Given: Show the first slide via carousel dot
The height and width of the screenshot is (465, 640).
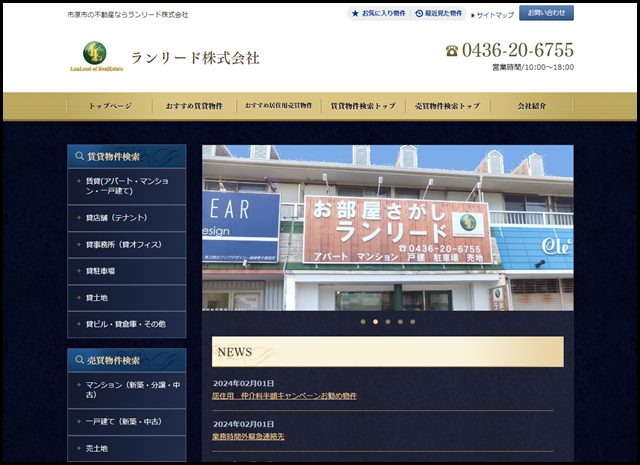Looking at the screenshot, I should (363, 322).
